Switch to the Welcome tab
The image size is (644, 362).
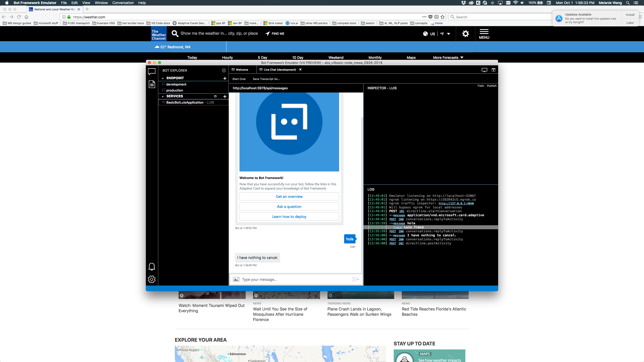pos(242,70)
